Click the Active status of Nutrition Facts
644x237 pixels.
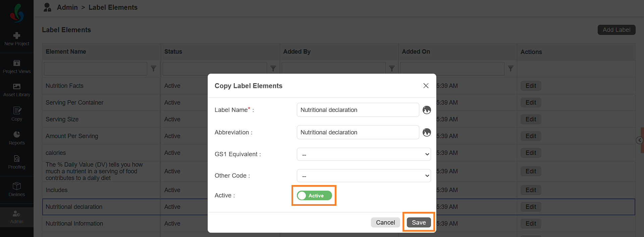(x=172, y=86)
